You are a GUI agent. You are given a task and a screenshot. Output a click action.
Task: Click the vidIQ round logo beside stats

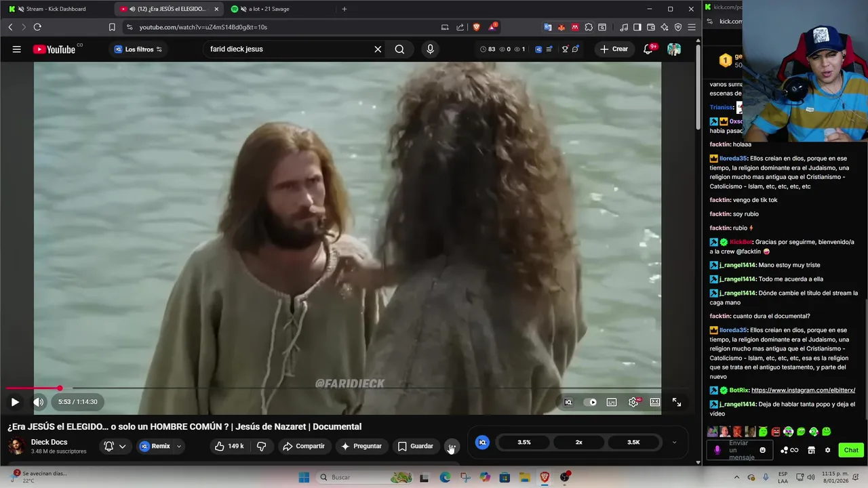pos(482,442)
